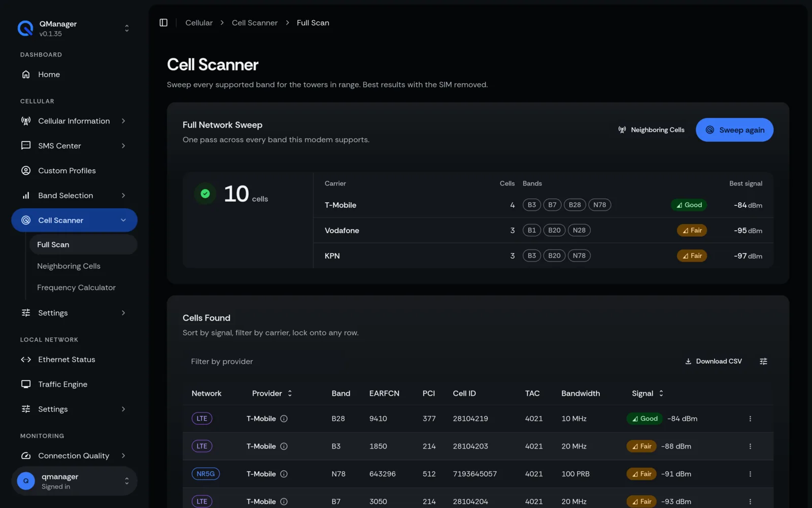Click the NR5G network badge
The image size is (812, 508).
[x=206, y=474]
